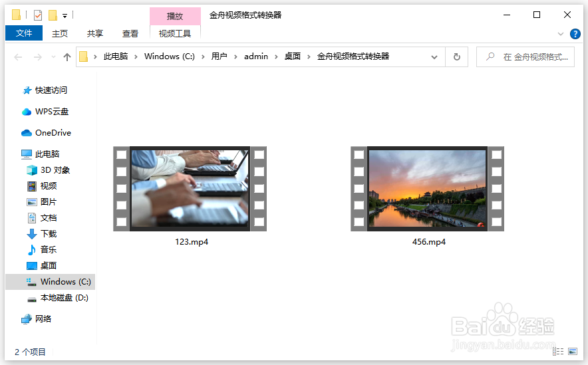Open Customize Quick Access Toolbar dropdown
Viewport: 588px width, 365px height.
[x=65, y=16]
